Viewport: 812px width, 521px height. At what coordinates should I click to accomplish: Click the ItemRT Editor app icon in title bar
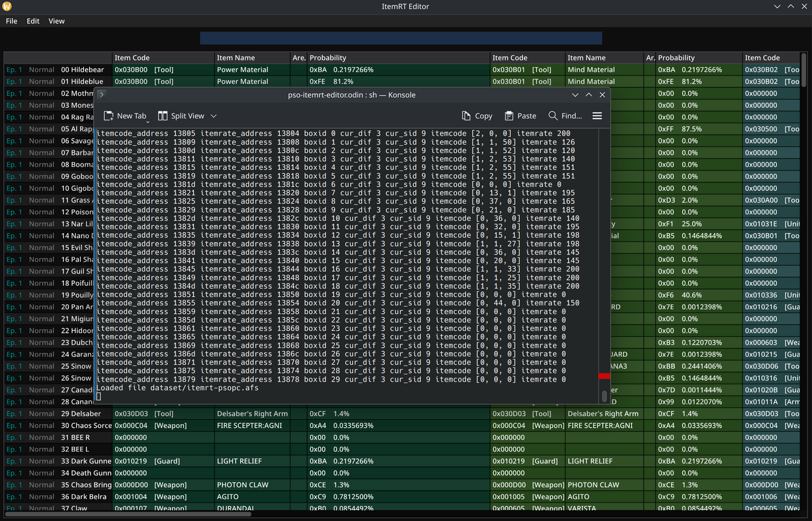click(x=7, y=7)
